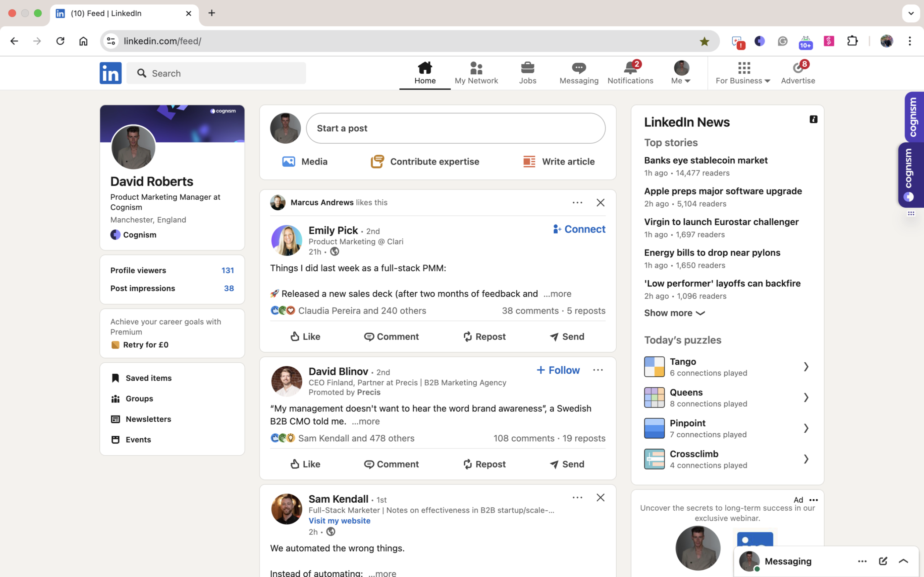The height and width of the screenshot is (577, 924).
Task: Toggle bookmark star in address bar
Action: click(704, 41)
